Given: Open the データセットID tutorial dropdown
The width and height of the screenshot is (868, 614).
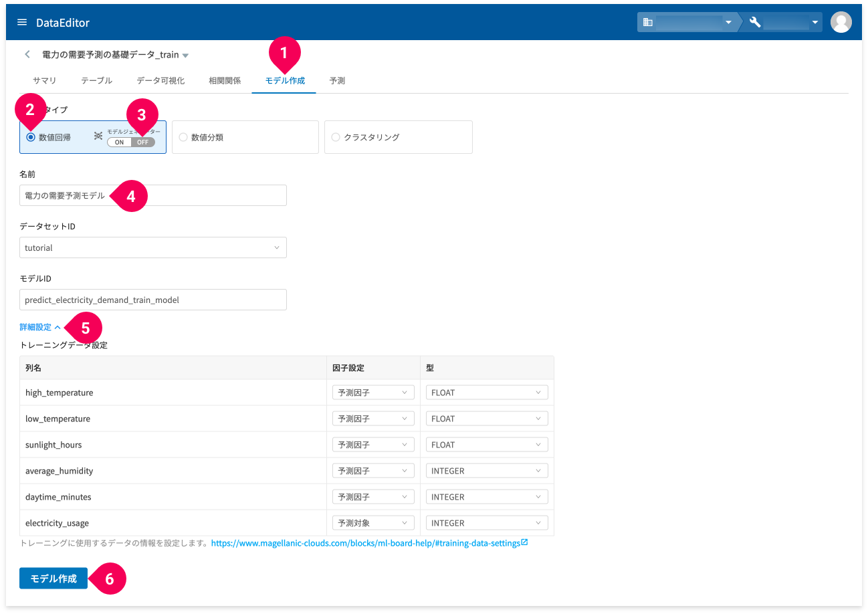Looking at the screenshot, I should 153,247.
